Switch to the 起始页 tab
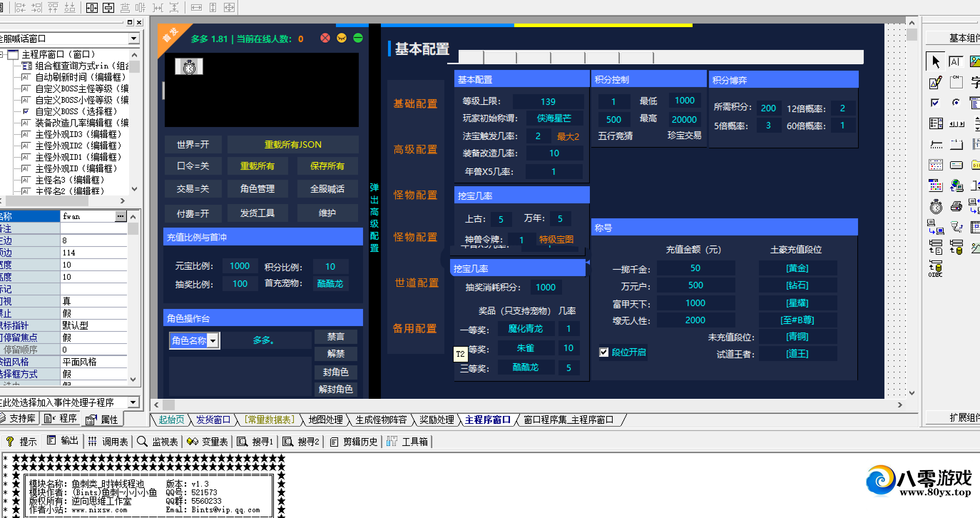This screenshot has width=980, height=518. [171, 420]
